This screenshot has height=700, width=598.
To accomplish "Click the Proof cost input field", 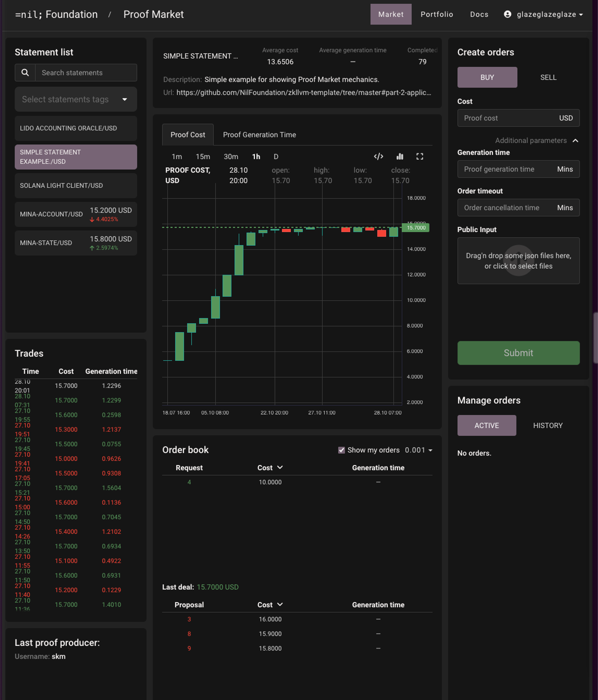I will (507, 118).
